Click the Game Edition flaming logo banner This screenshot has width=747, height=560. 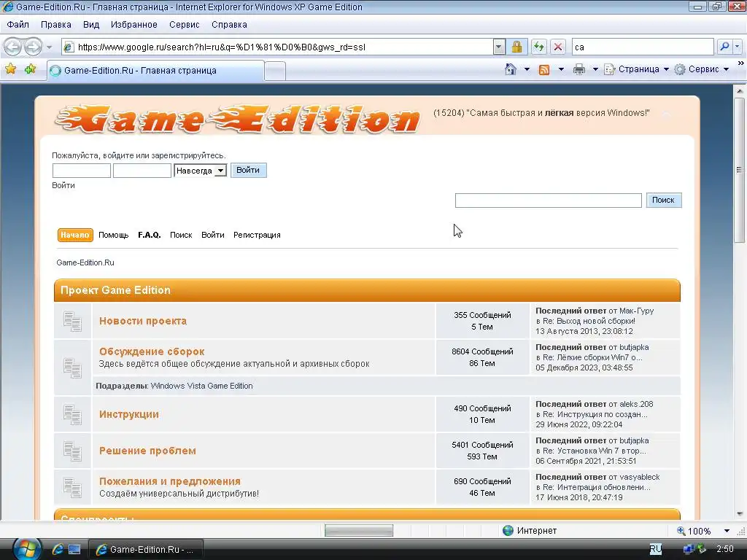(x=238, y=119)
